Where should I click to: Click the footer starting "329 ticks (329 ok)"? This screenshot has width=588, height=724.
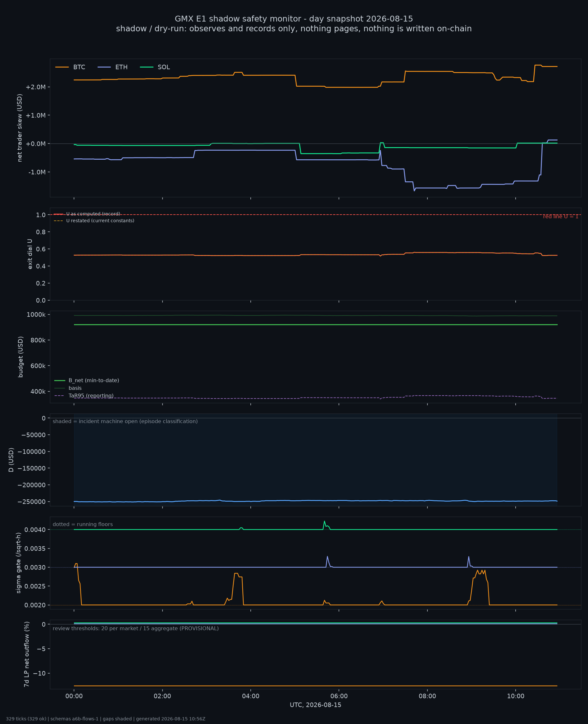(x=106, y=719)
